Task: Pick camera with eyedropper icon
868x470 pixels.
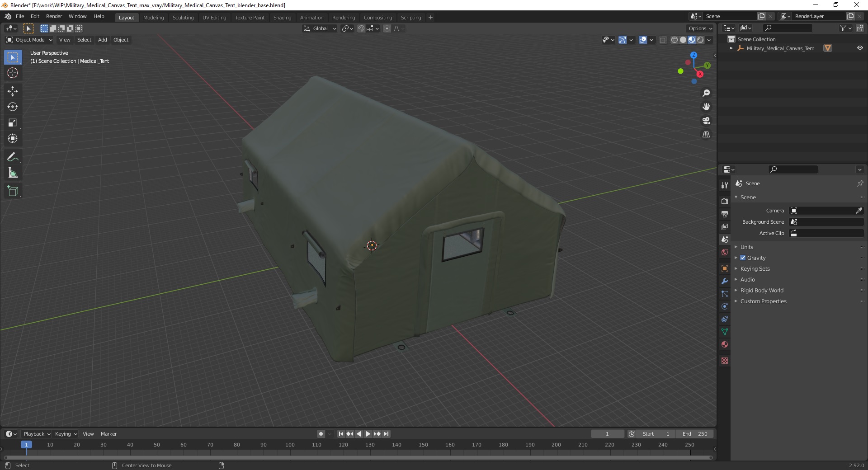Action: click(x=859, y=211)
